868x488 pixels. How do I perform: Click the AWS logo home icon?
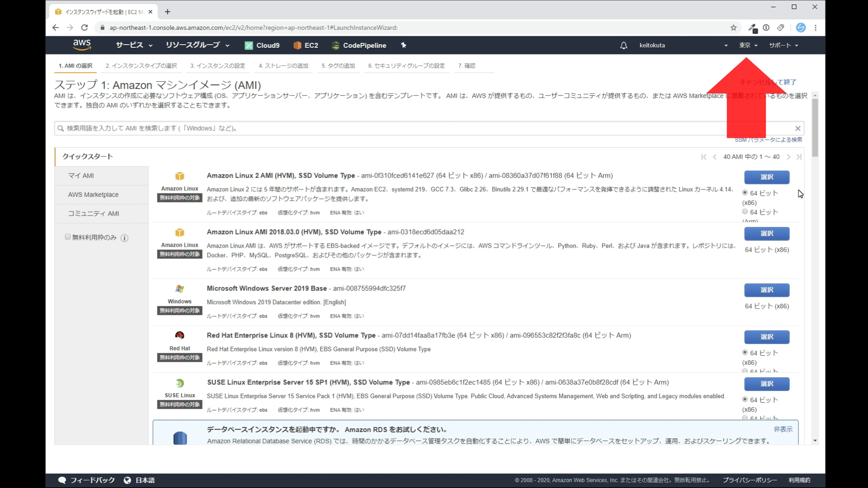tap(82, 45)
